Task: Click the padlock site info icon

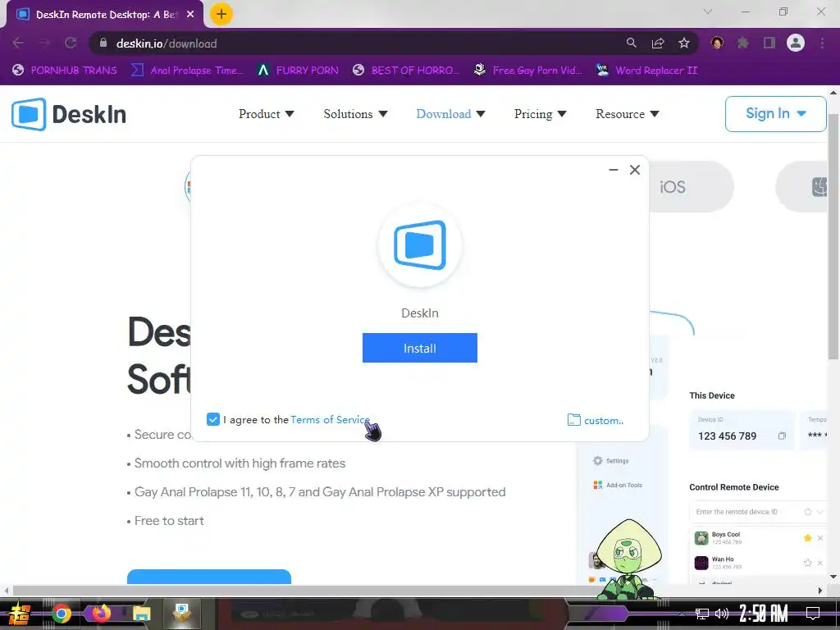Action: click(103, 43)
